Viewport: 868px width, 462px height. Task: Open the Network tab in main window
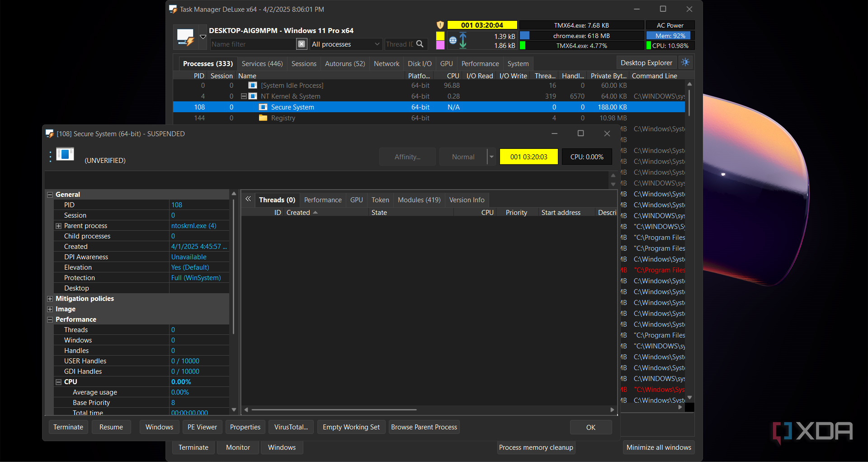pos(387,64)
